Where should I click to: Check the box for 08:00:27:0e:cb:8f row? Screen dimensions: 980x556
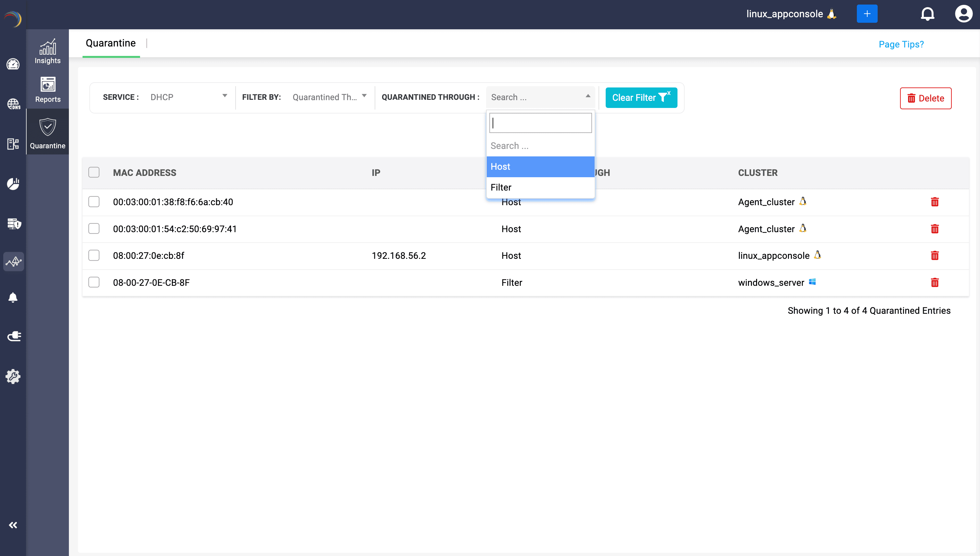tap(94, 256)
